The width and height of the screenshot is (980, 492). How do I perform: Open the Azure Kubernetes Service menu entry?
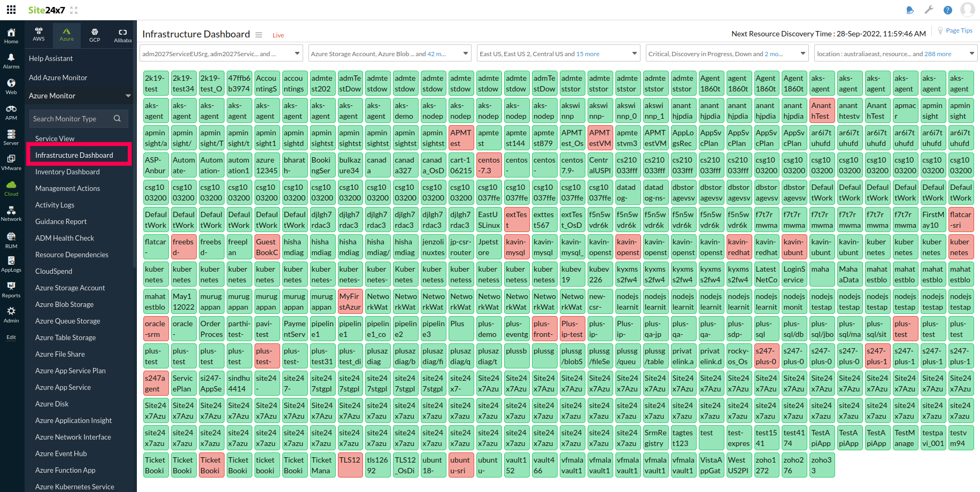tap(74, 486)
